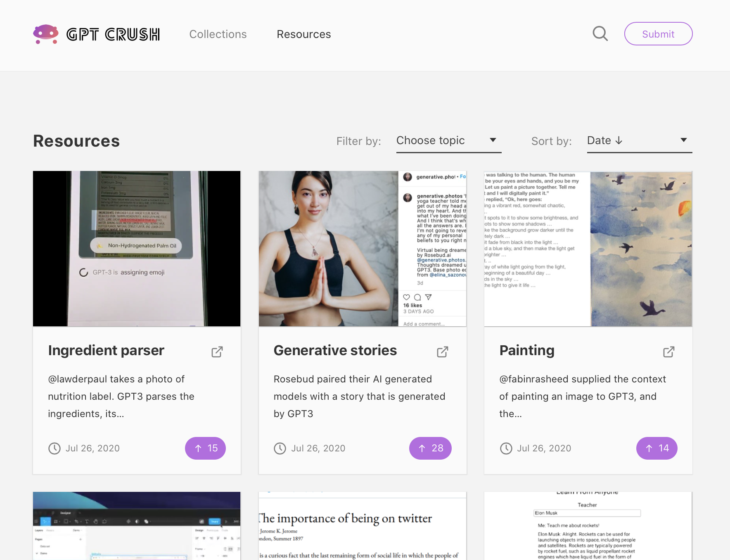Open Painting external link icon
The height and width of the screenshot is (560, 730).
669,352
